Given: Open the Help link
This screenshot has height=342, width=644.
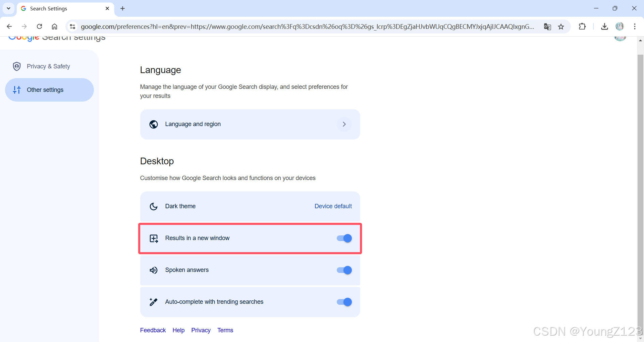Looking at the screenshot, I should [x=178, y=330].
